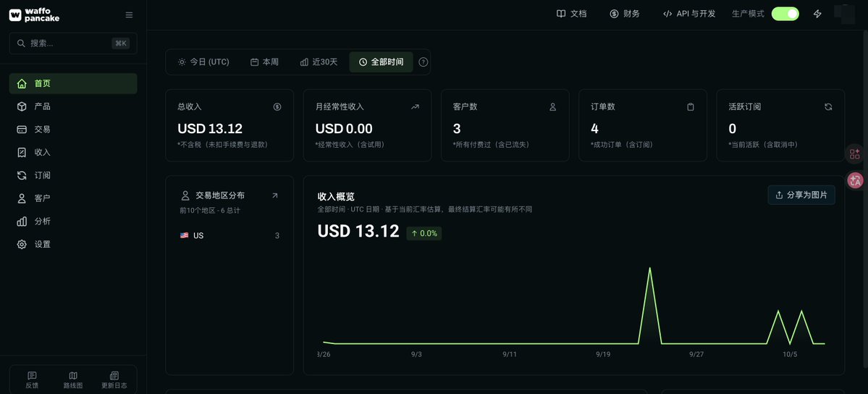Click the 总收入 dollar icon

277,107
